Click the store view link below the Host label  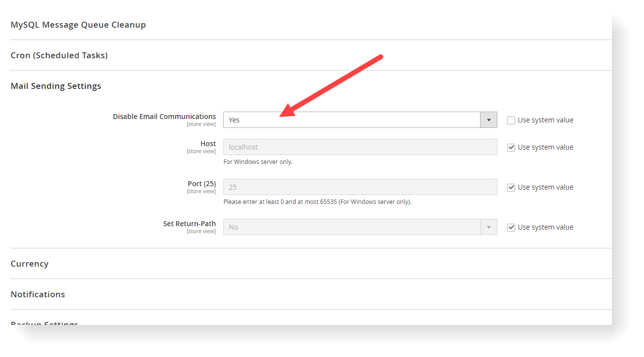(201, 151)
